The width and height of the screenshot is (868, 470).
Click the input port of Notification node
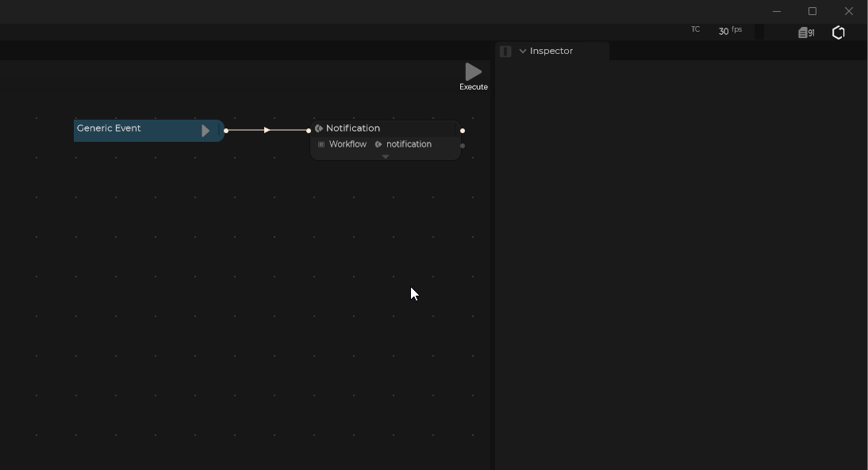(309, 131)
